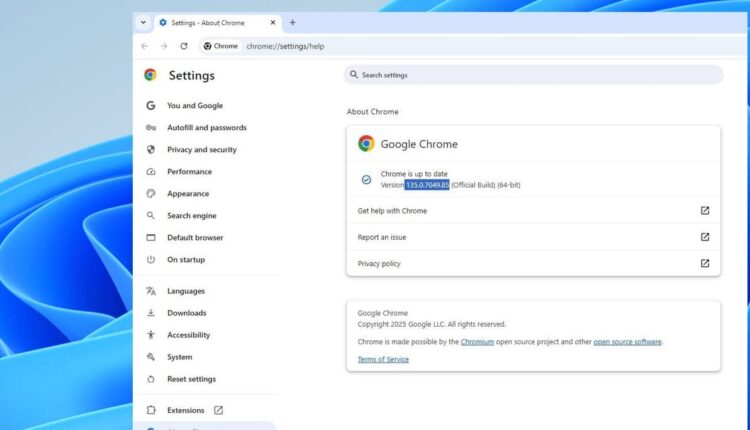The image size is (750, 430).
Task: Open a new tab with plus button
Action: pos(292,22)
